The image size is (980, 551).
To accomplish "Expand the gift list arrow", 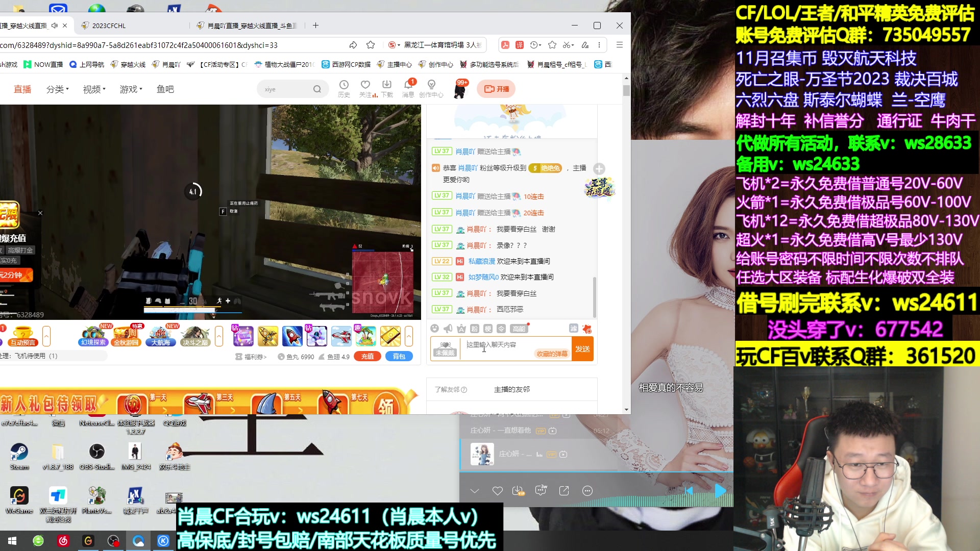I will 409,336.
